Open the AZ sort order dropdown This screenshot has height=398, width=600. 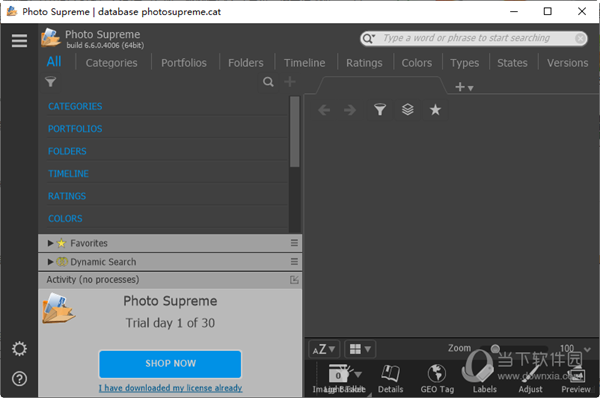(324, 349)
